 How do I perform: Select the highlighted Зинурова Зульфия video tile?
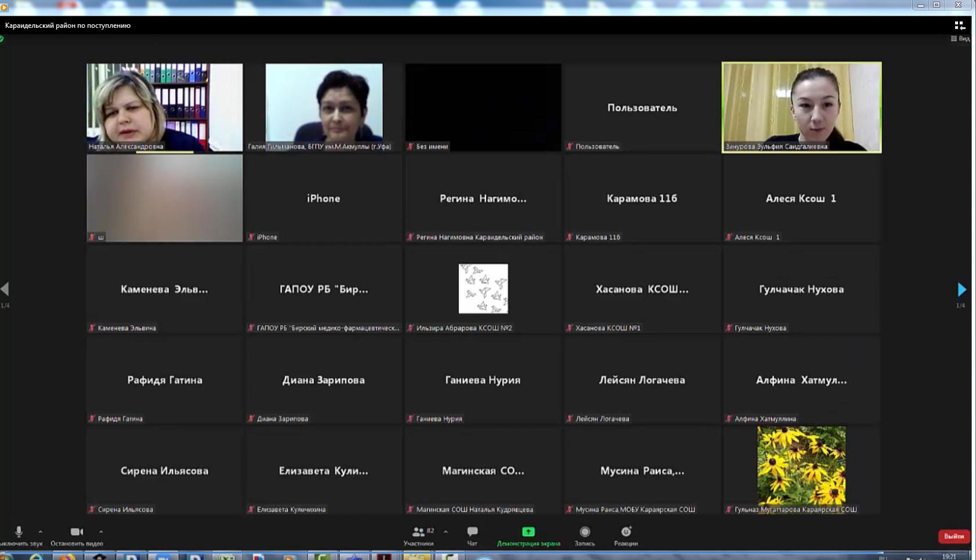point(801,107)
